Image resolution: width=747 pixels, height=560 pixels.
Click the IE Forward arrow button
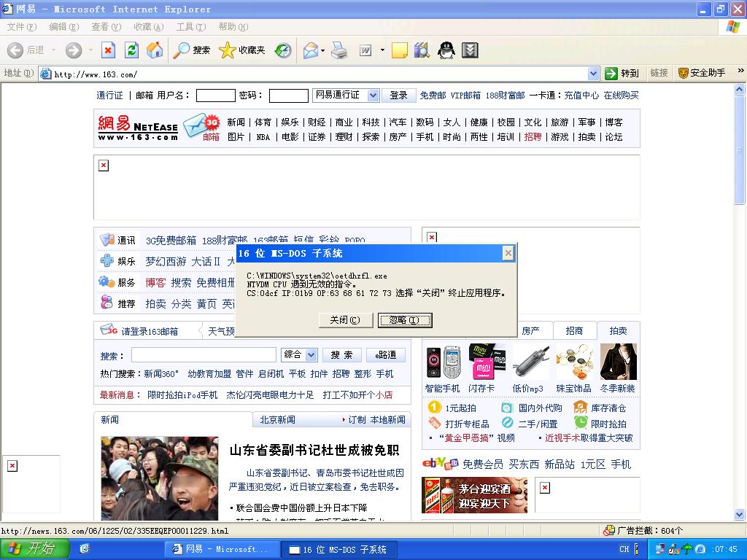pyautogui.click(x=74, y=50)
